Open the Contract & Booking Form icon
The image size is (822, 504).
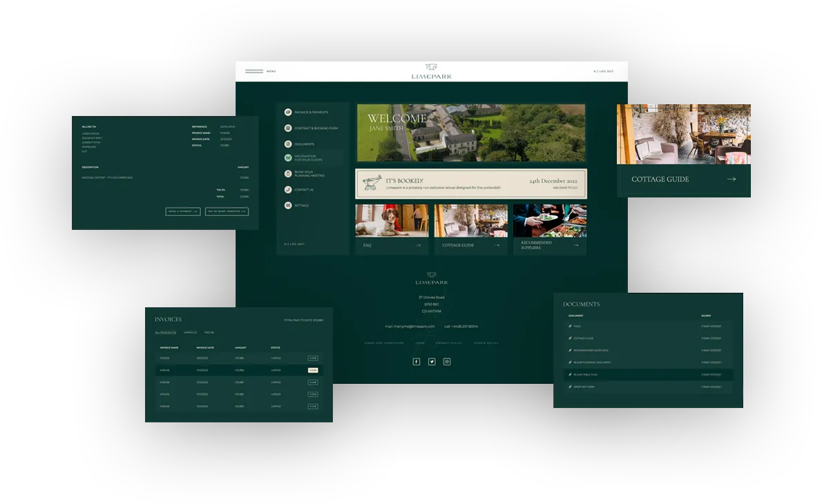pos(288,128)
